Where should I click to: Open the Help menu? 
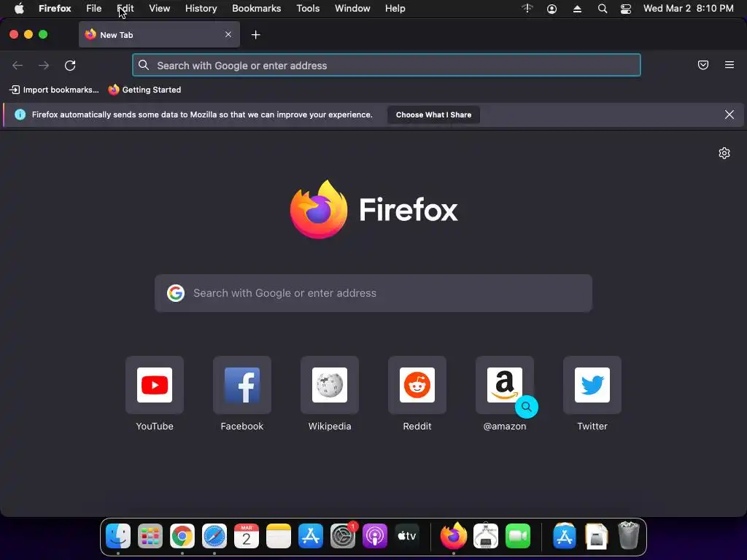(395, 9)
